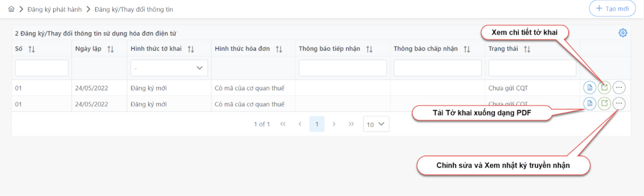Screen dimensions: 644x196
Task: Jump to the last page arrow
Action: click(351, 124)
